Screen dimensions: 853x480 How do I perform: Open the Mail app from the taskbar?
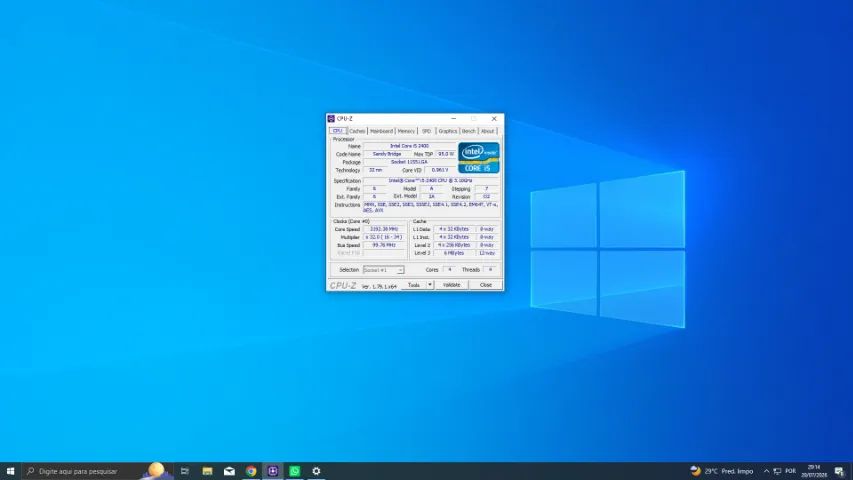[x=229, y=471]
